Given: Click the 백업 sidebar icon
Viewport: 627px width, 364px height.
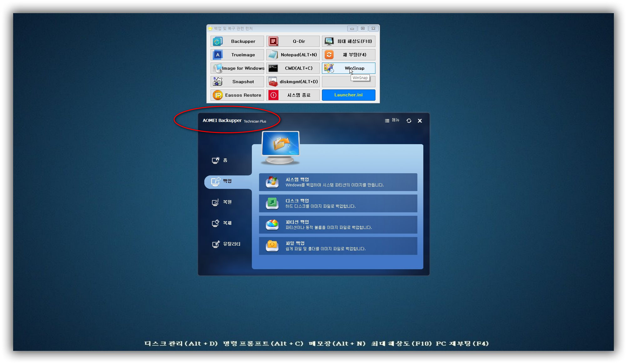Looking at the screenshot, I should point(216,181).
